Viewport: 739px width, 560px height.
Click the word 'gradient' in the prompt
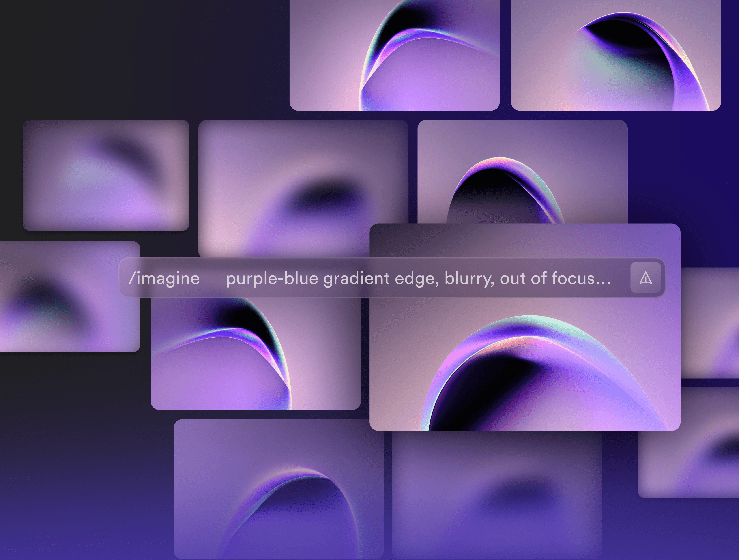click(356, 279)
